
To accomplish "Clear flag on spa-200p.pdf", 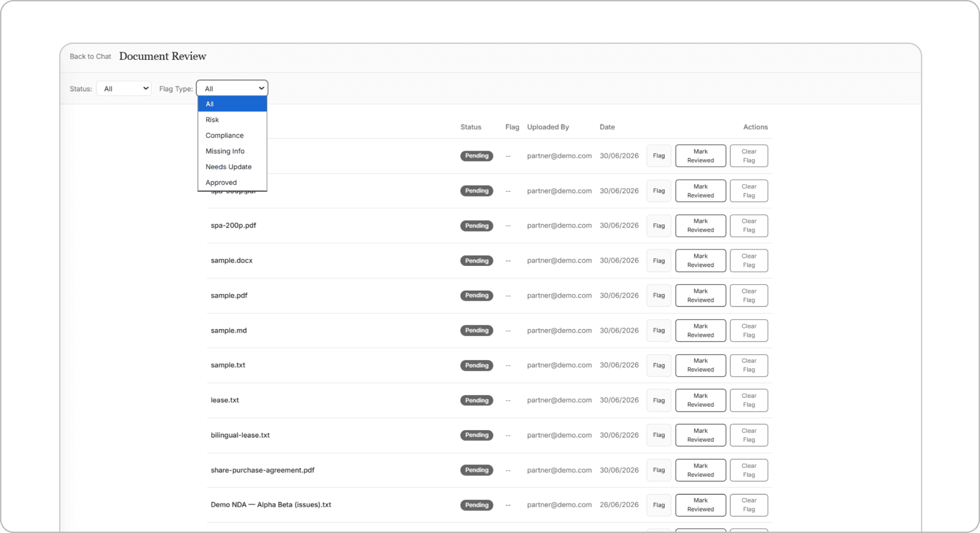I will 749,226.
